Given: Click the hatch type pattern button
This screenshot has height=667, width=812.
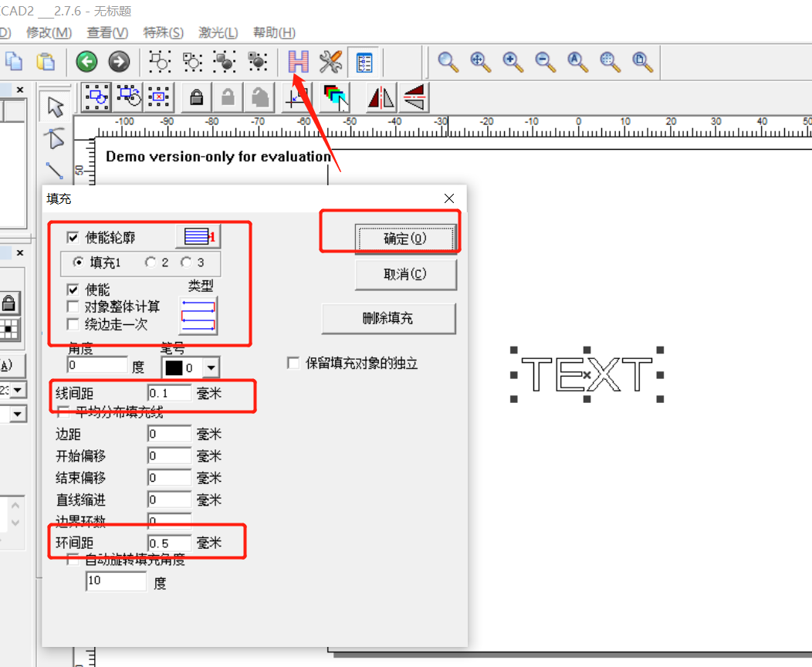Looking at the screenshot, I should coord(198,316).
